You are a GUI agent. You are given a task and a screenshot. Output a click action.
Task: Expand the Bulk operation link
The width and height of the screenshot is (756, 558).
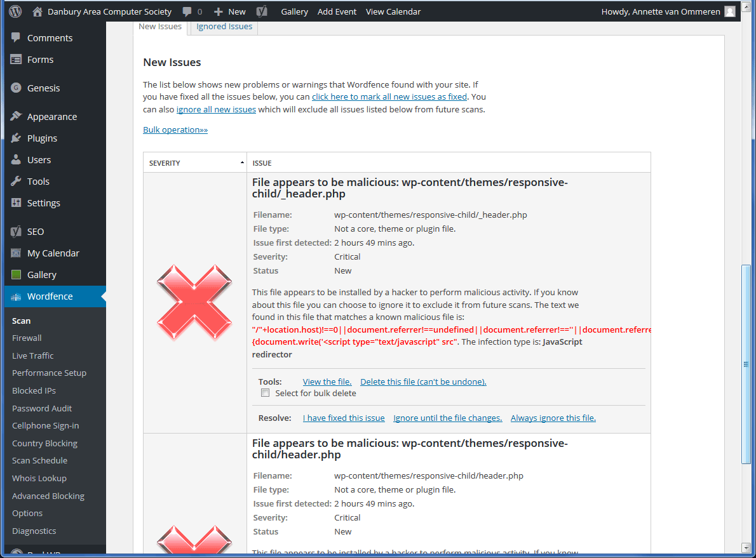coord(175,130)
